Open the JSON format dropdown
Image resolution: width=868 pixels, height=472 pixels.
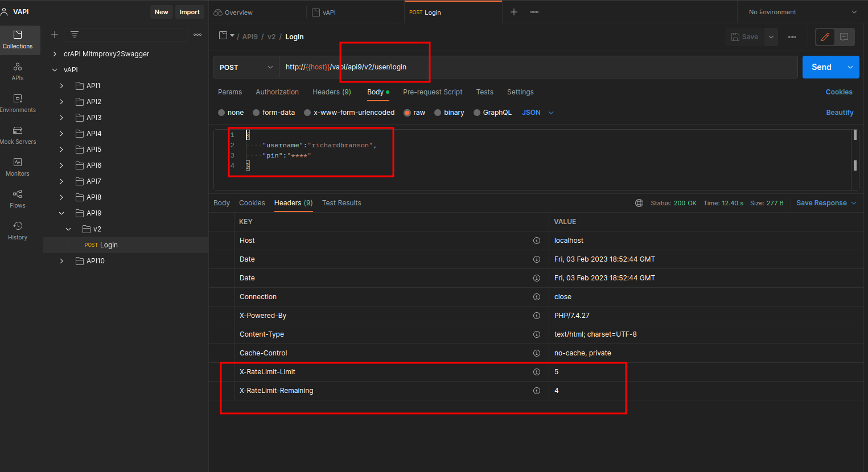[x=538, y=113]
